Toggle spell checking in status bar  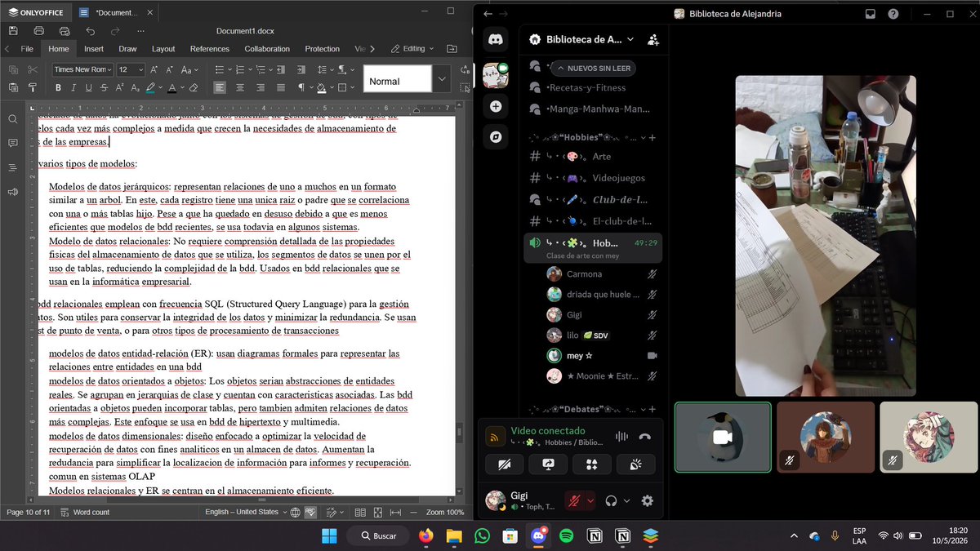click(310, 512)
